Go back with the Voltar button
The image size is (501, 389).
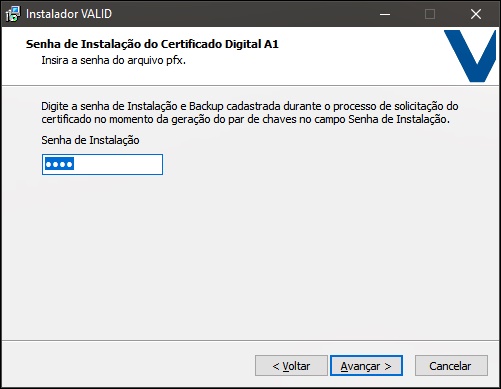291,366
